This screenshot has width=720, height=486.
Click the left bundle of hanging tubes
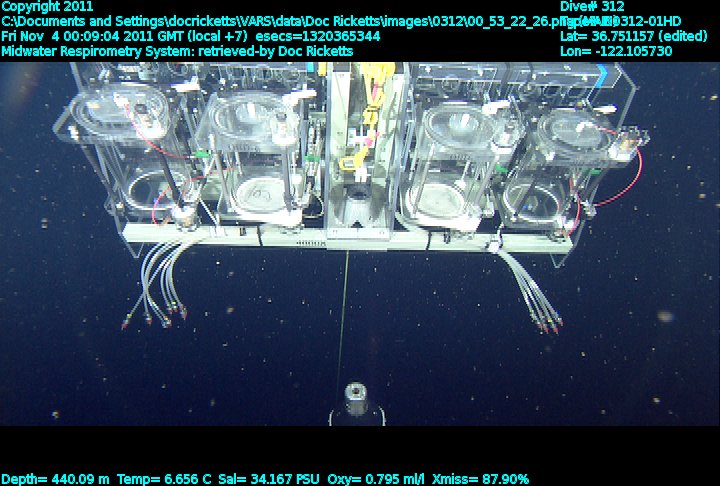click(160, 285)
